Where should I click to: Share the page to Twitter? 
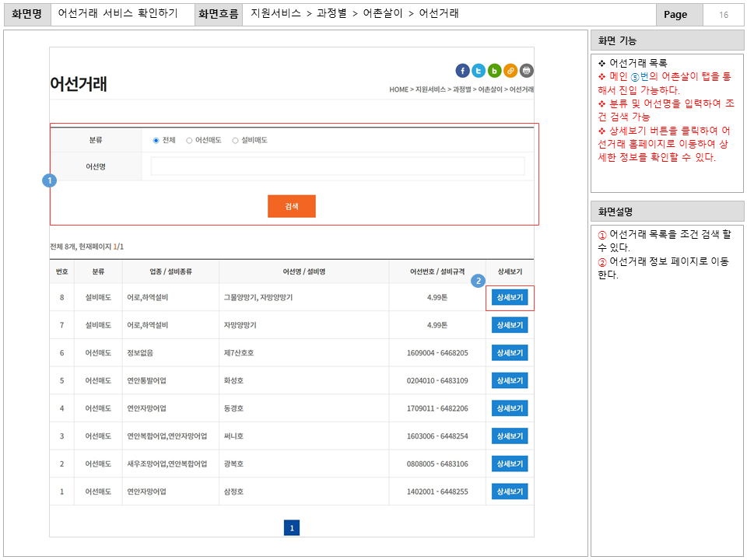click(479, 70)
